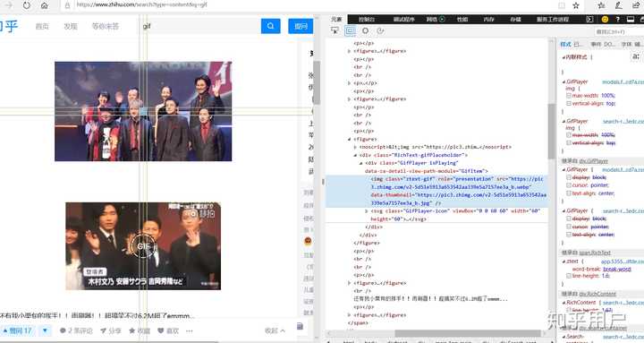Click the group photo image thumbnail
Viewport: 644px width, 343px height.
point(143,111)
